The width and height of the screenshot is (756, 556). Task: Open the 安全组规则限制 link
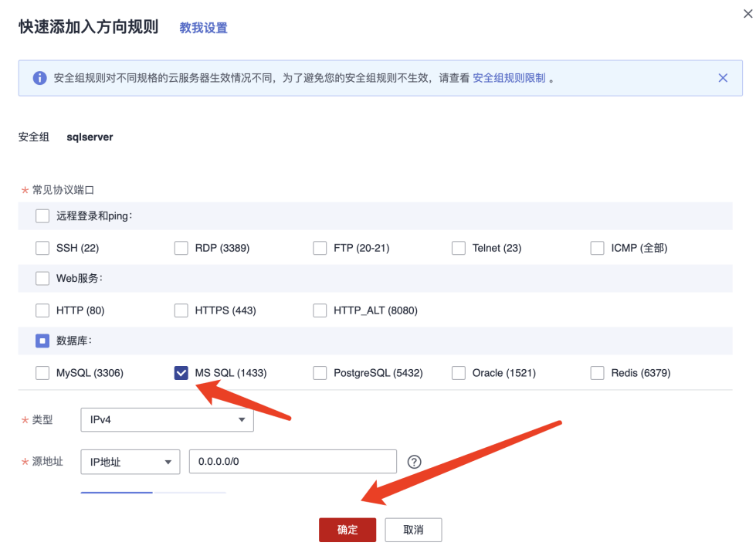coord(509,78)
